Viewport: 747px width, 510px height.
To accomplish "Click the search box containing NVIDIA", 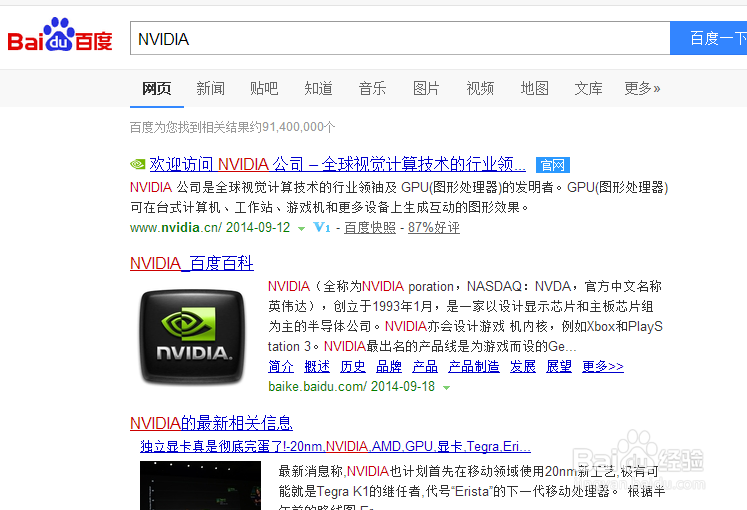I will click(400, 38).
